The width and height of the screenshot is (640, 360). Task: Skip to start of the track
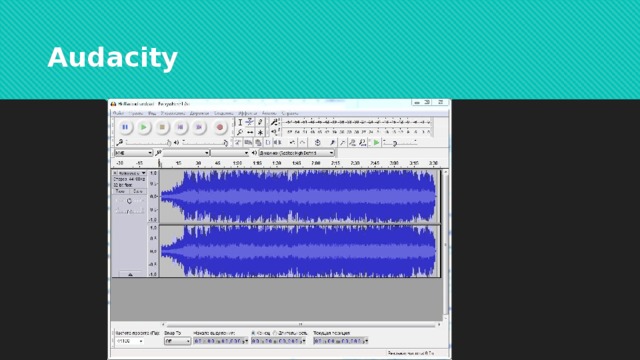tap(180, 127)
